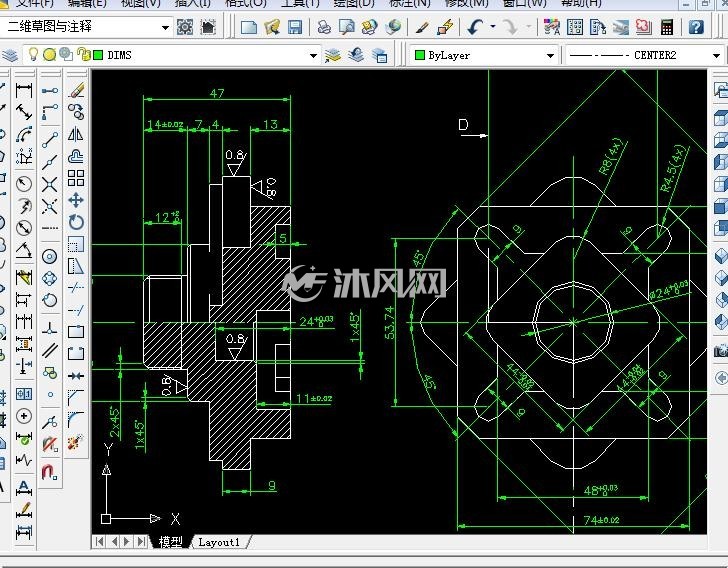Expand the undo history arrow
Image resolution: width=728 pixels, height=568 pixels.
tap(493, 27)
